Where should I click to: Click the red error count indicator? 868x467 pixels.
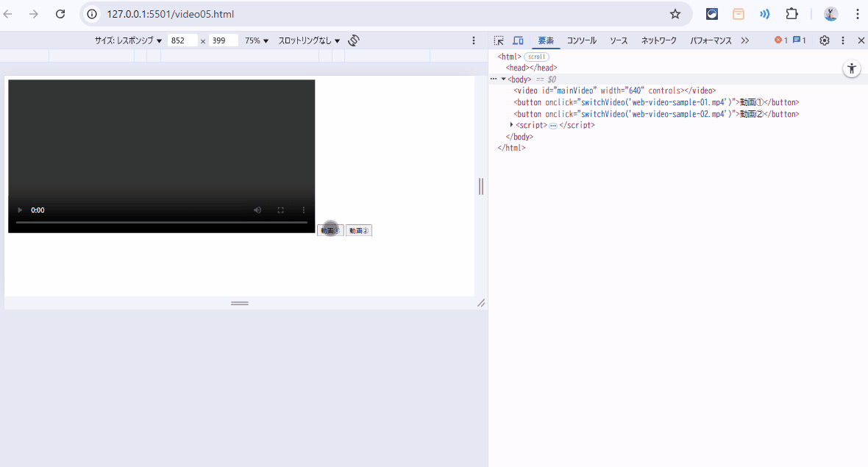[780, 41]
